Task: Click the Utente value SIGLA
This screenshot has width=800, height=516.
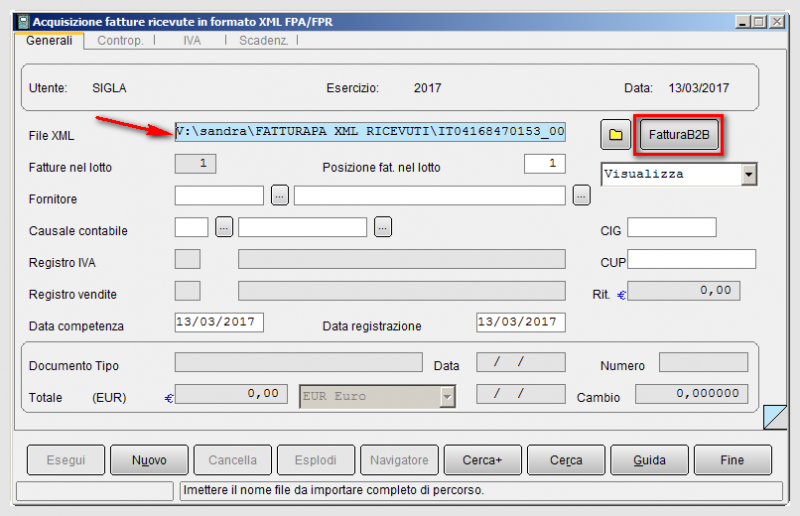Action: click(109, 88)
